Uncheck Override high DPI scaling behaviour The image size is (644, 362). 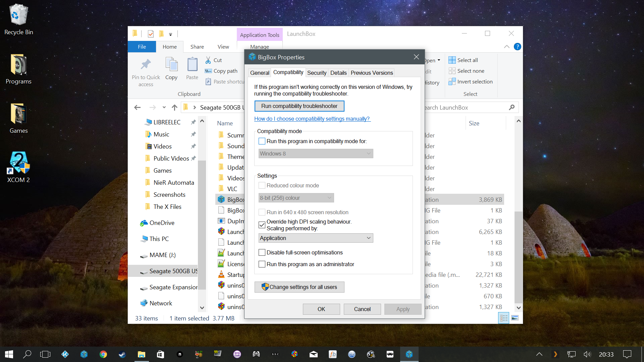tap(262, 225)
